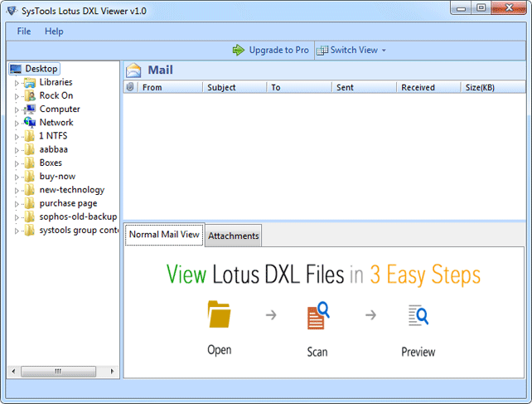
Task: Click the Network globe icon
Action: (x=30, y=122)
